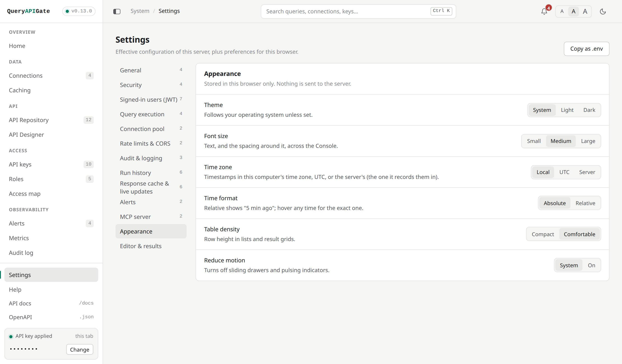Open Access map in sidebar
622x364 pixels.
[51, 194]
